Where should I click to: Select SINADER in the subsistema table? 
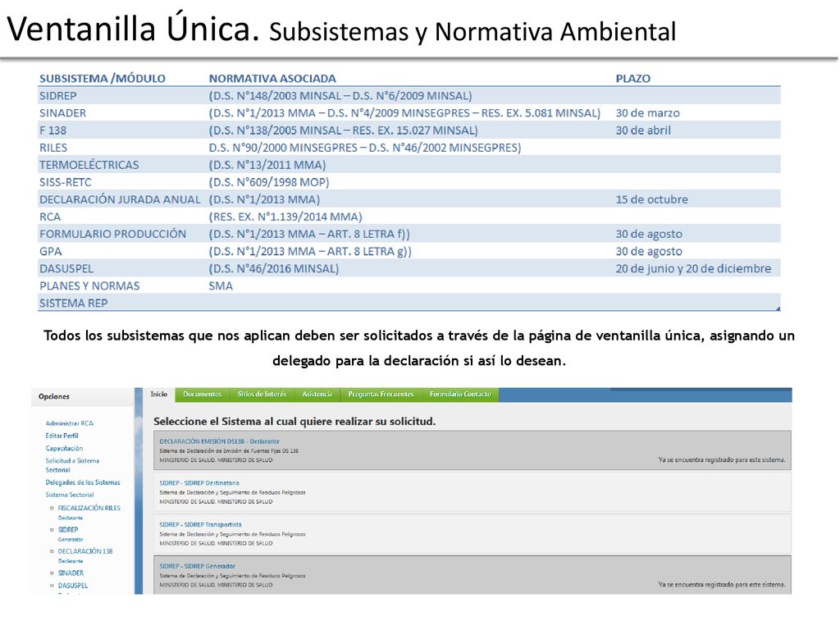[x=62, y=113]
